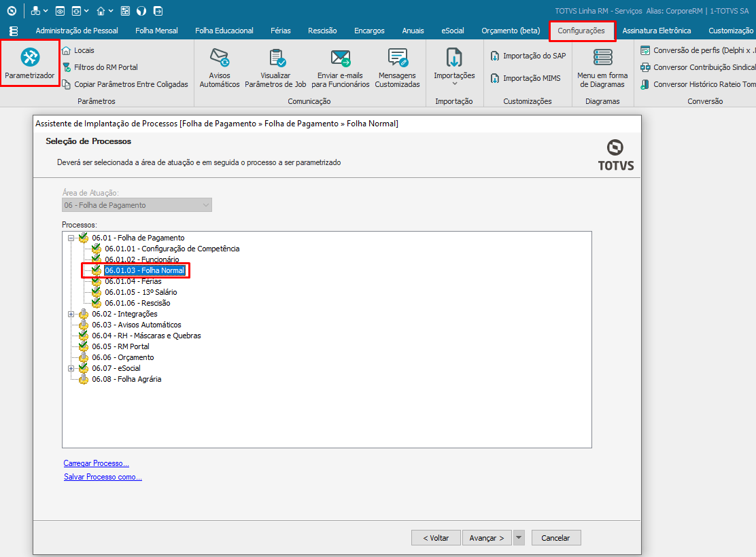Switch to the Folha Educacional tab
Screen dimensions: 756x557
tap(224, 31)
